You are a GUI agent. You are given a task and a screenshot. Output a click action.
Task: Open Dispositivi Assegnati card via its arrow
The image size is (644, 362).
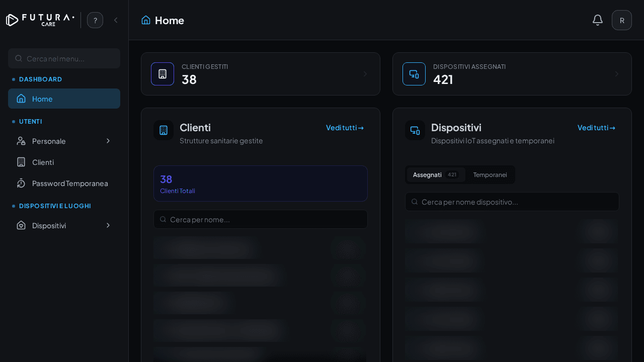[x=617, y=74]
